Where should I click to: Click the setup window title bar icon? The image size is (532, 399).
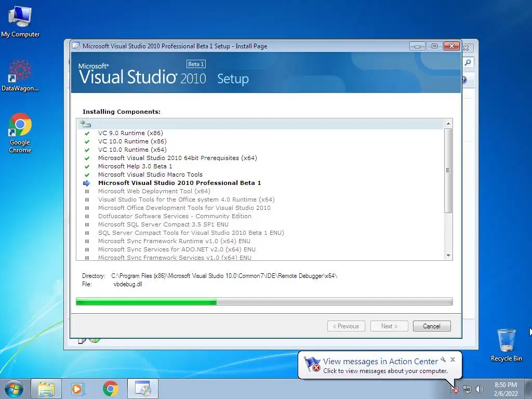click(x=76, y=46)
